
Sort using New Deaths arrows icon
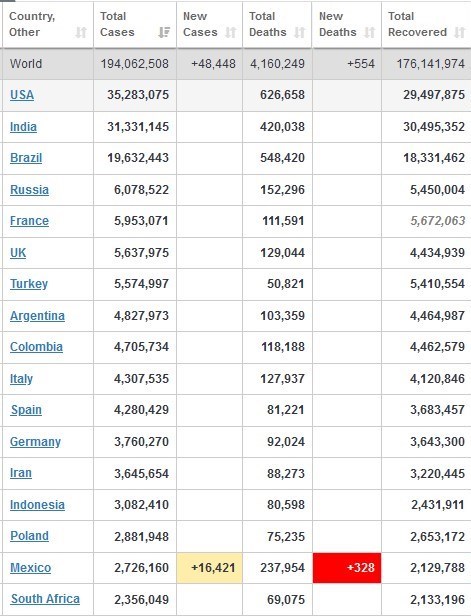pyautogui.click(x=369, y=32)
